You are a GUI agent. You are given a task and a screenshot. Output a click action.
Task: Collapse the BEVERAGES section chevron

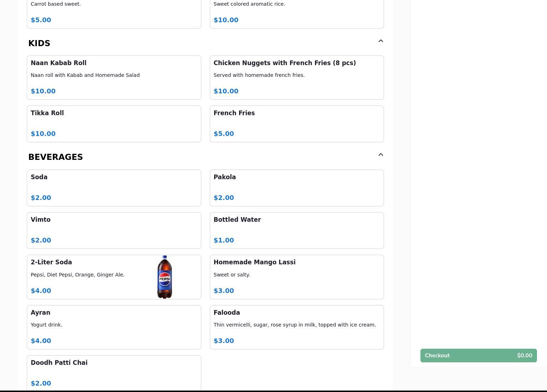[x=381, y=155]
